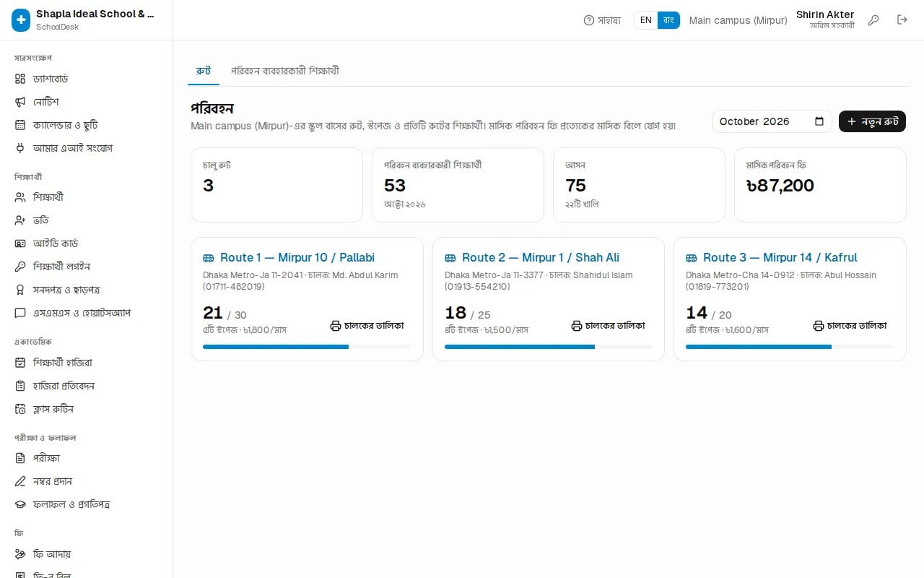Click Route 3 চালকের তালিকা button
Image resolution: width=924 pixels, height=578 pixels.
coord(850,326)
